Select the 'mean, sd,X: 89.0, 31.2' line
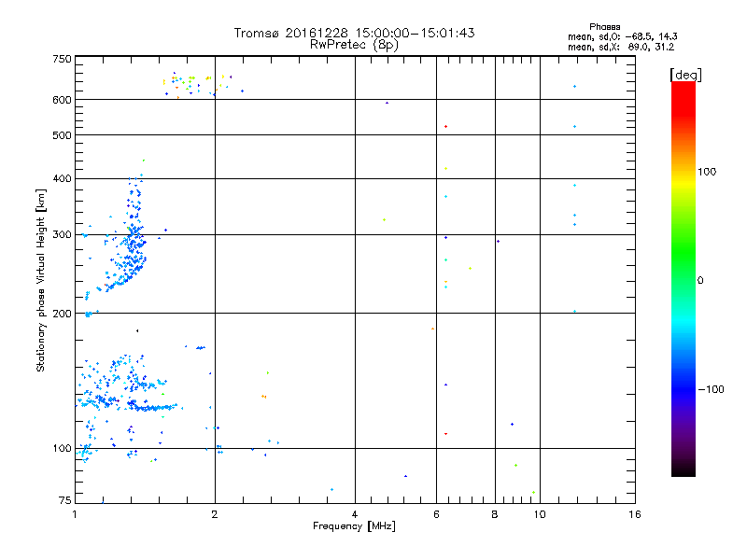The image size is (747, 560). pyautogui.click(x=621, y=47)
